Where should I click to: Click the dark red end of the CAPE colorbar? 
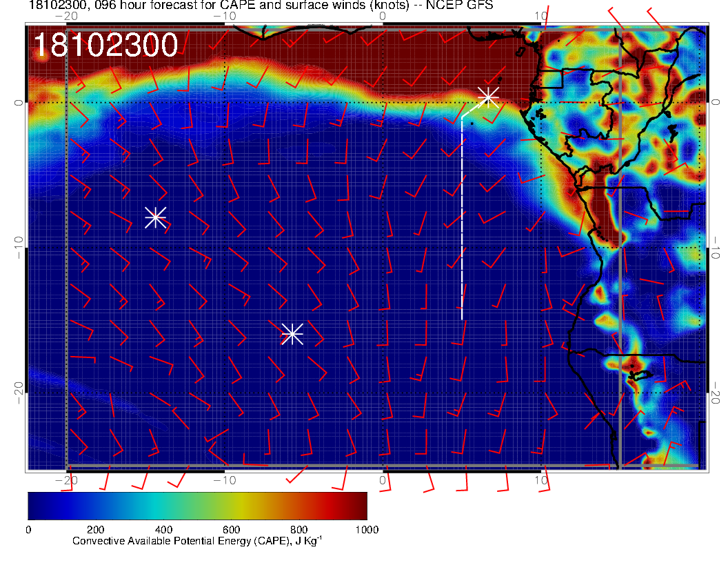click(358, 506)
